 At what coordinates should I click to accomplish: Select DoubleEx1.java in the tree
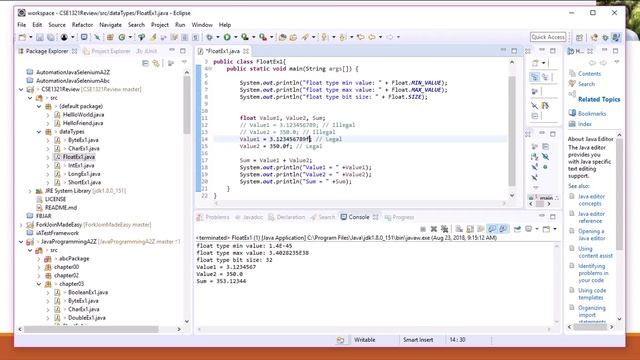click(87, 318)
